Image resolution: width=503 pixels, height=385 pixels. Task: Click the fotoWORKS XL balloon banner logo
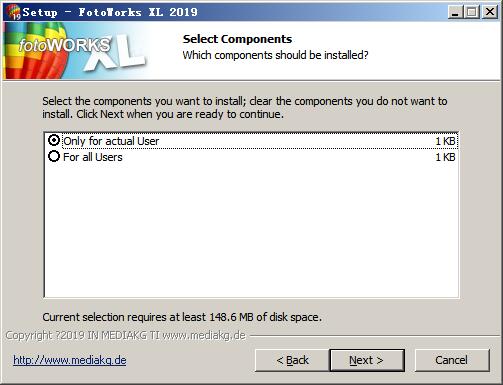[76, 51]
